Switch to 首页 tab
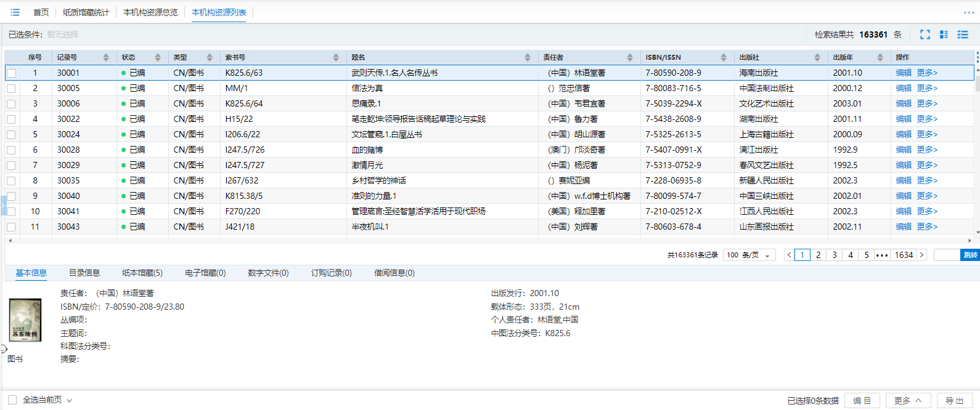The width and height of the screenshot is (980, 410). coord(41,12)
